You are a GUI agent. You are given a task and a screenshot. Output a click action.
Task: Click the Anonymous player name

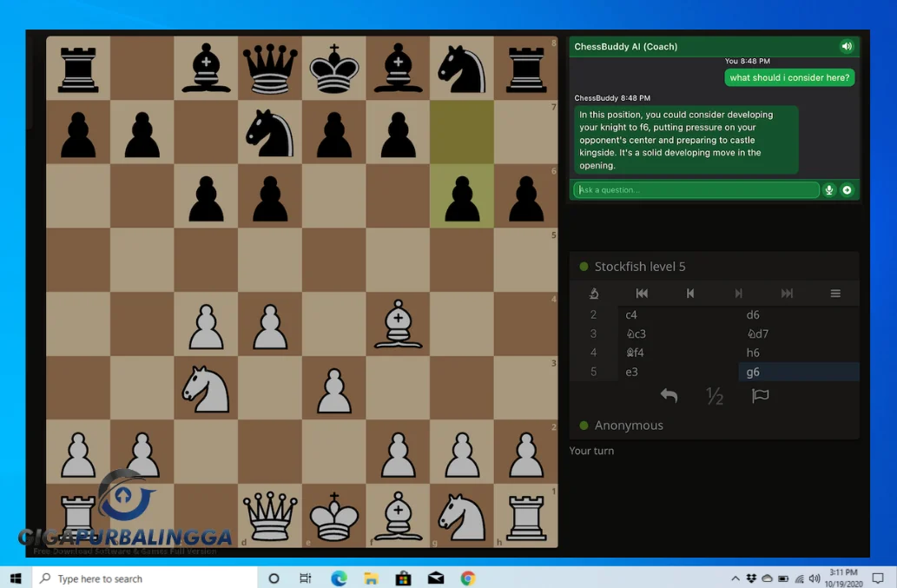(x=629, y=426)
